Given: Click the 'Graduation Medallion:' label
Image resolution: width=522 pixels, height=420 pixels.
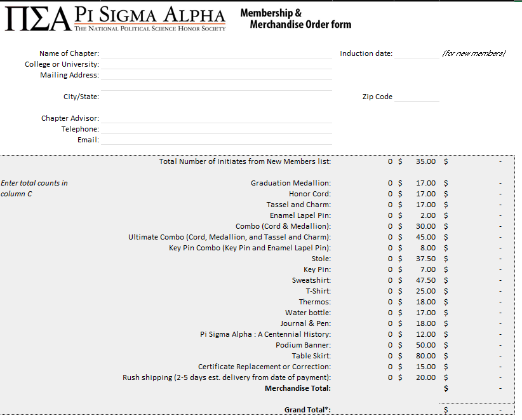Looking at the screenshot, I should pyautogui.click(x=291, y=183).
